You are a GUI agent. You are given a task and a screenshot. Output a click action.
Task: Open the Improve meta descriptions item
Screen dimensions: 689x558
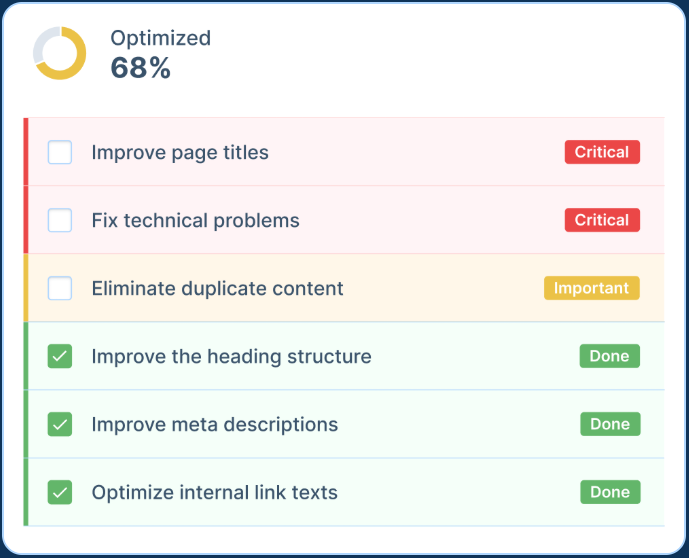click(214, 424)
